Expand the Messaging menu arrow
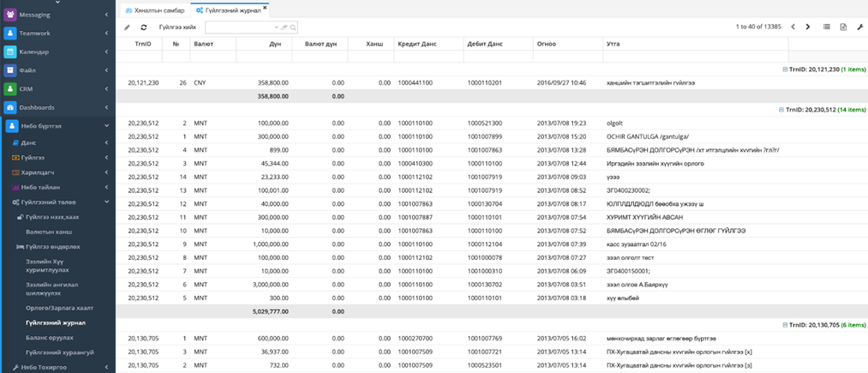 coord(106,15)
